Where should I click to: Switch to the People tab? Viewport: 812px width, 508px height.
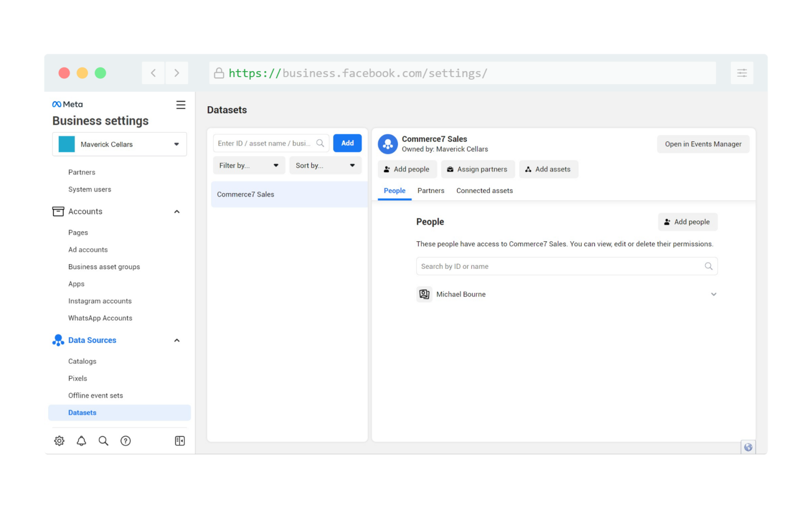[394, 190]
